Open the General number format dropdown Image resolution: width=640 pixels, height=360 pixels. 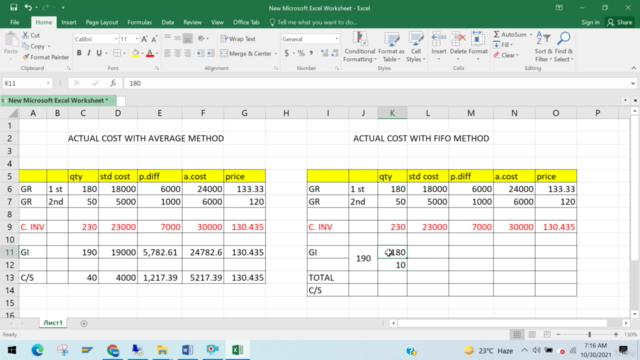click(x=336, y=39)
